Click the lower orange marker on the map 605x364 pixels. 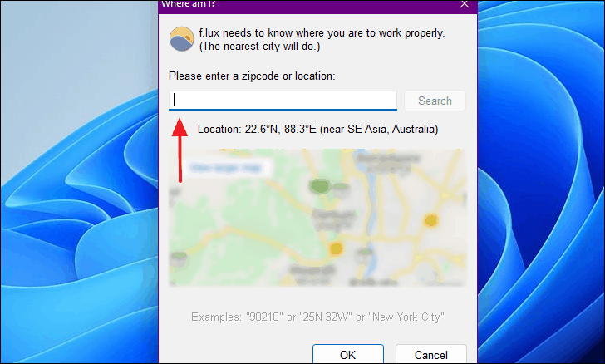pyautogui.click(x=336, y=248)
